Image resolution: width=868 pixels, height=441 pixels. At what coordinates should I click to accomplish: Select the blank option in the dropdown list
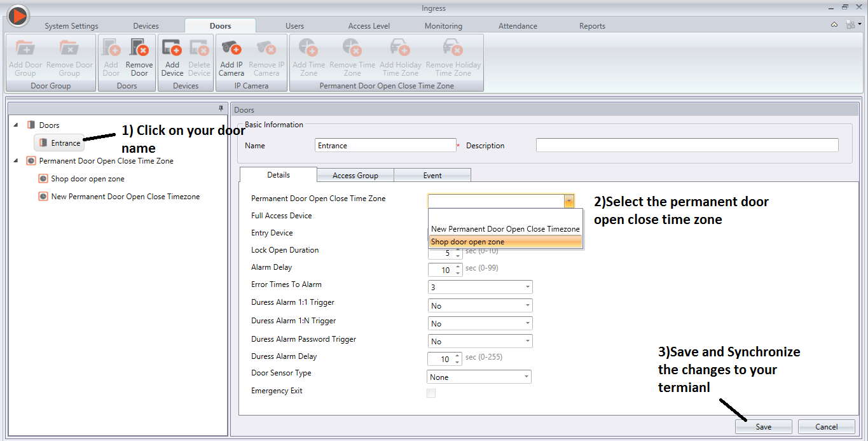coord(505,216)
